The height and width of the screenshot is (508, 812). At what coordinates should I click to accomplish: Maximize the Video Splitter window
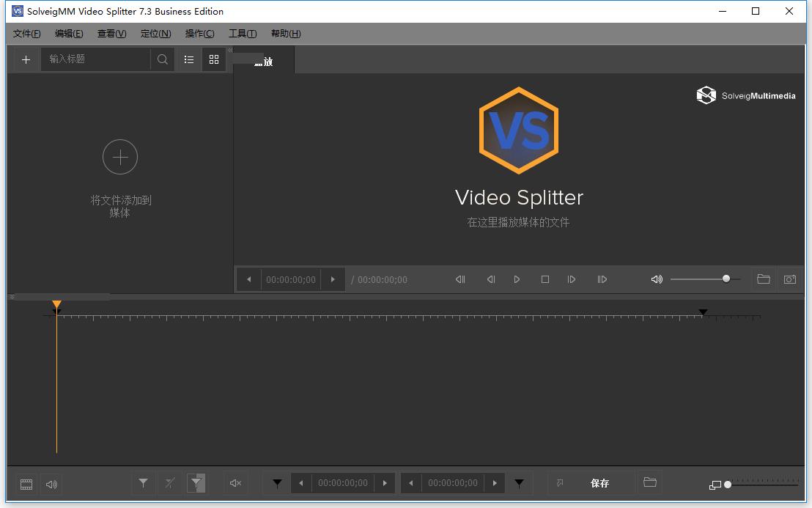click(756, 12)
